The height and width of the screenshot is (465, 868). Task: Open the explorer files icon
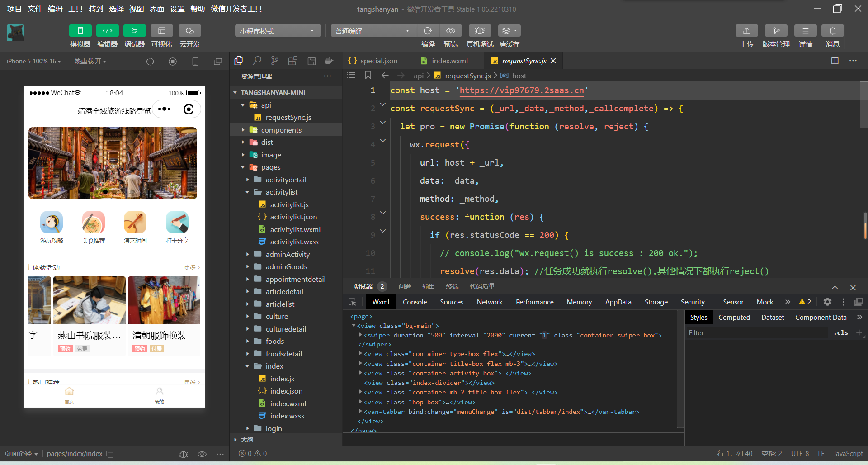[239, 61]
